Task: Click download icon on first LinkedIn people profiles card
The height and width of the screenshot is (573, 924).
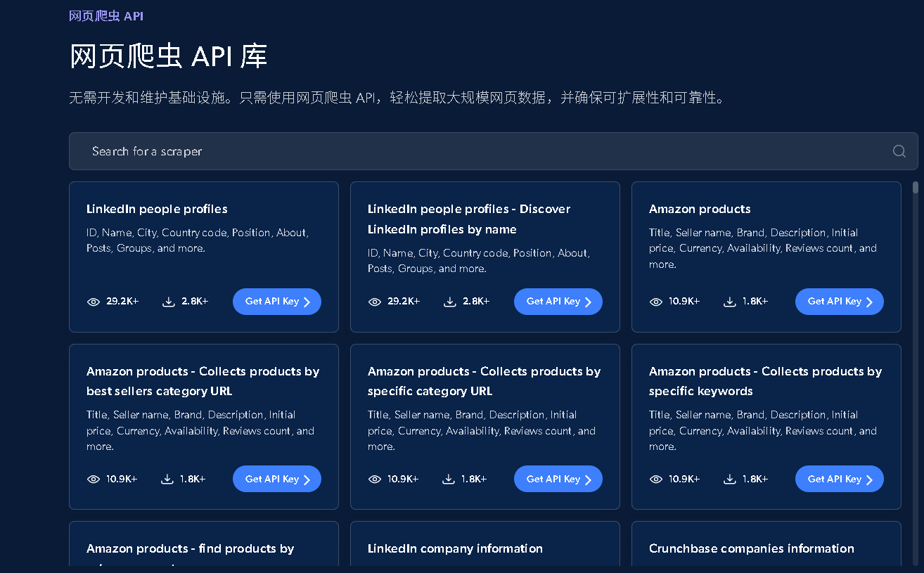Action: point(169,302)
